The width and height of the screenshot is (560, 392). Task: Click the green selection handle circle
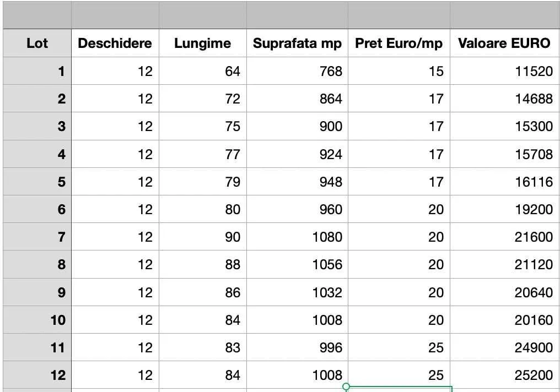click(x=347, y=386)
